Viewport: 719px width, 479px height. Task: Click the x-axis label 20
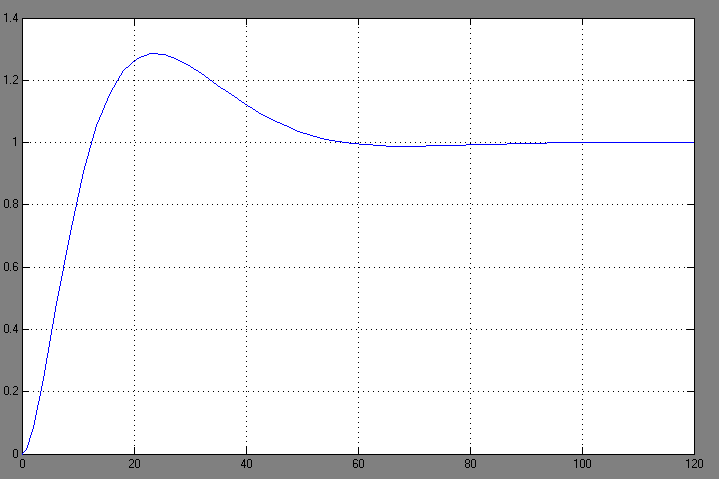point(134,464)
